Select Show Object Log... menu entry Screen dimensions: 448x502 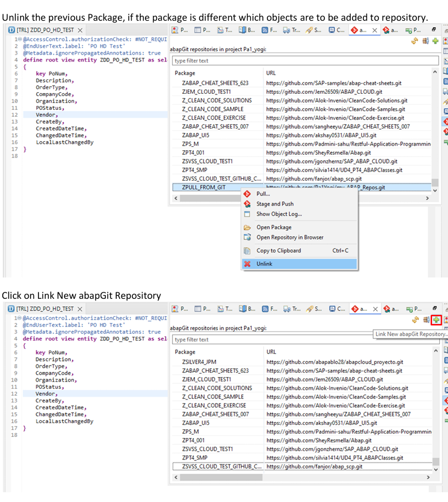[299, 214]
